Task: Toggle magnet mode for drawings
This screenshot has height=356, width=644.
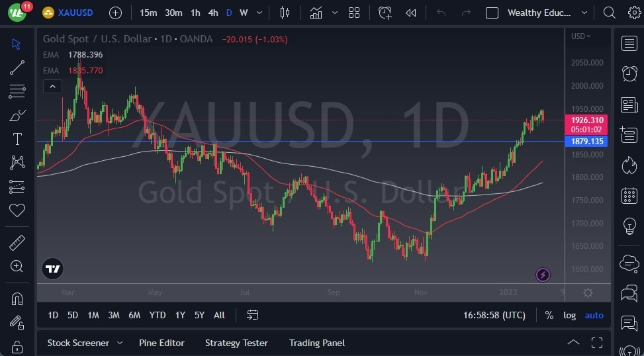Action: 17,298
